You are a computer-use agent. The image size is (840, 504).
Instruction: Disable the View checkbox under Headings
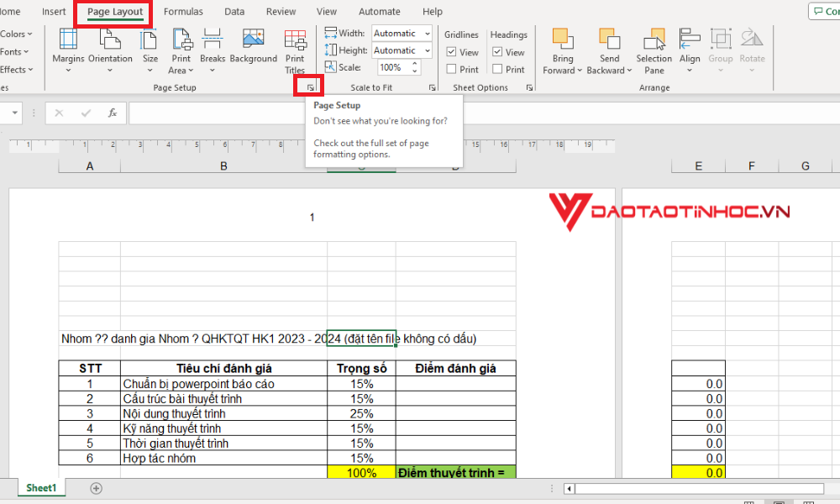pyautogui.click(x=497, y=51)
